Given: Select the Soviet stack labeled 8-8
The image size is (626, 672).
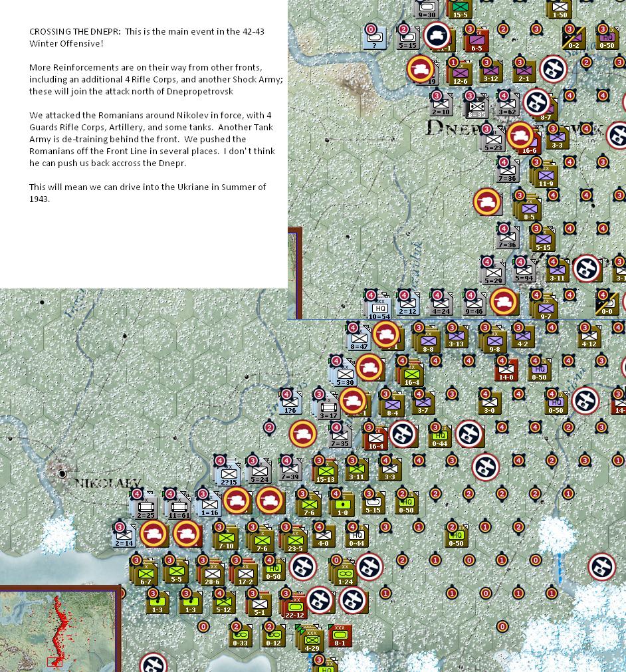Looking at the screenshot, I should click(428, 342).
